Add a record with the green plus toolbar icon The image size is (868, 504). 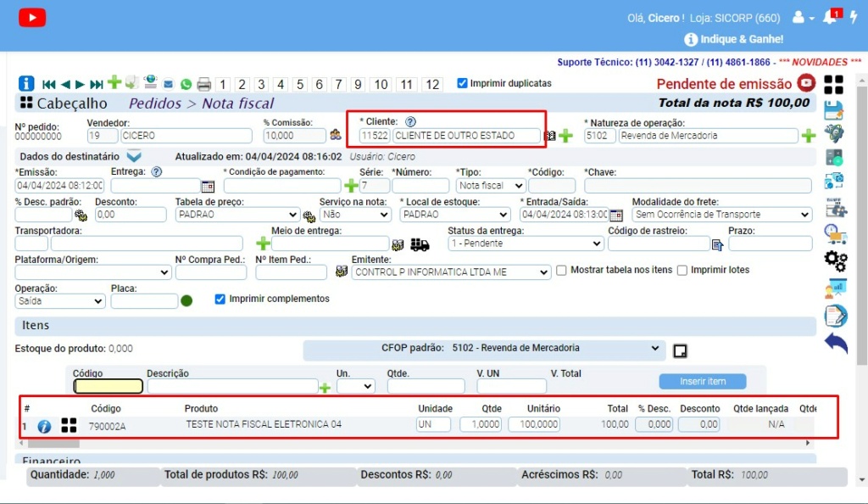(x=114, y=83)
